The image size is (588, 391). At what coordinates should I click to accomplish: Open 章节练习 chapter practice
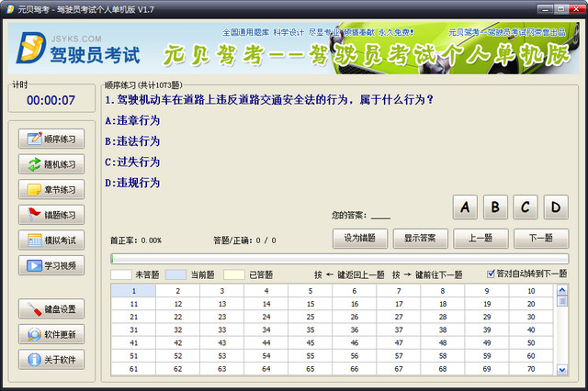pyautogui.click(x=51, y=190)
